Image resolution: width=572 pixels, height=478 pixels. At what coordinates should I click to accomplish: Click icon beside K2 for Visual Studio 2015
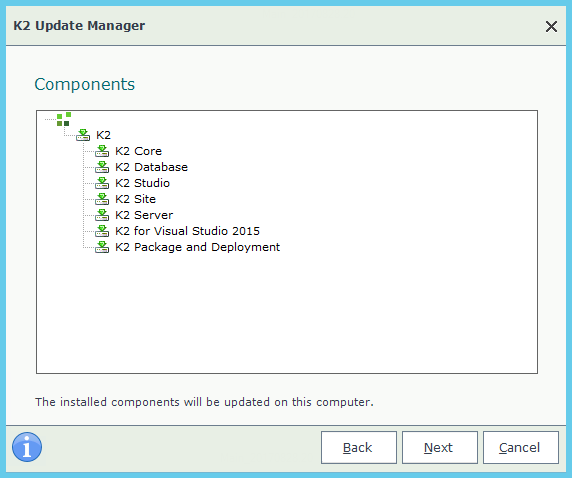102,231
